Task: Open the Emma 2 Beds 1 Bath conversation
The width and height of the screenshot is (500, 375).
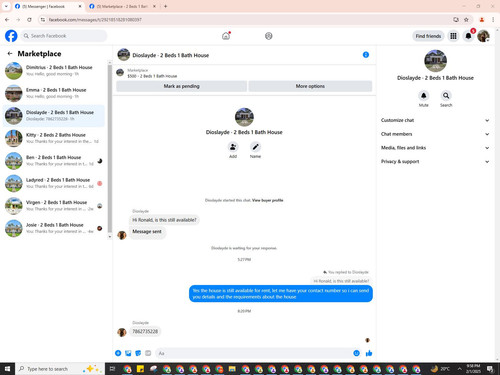Action: (54, 93)
